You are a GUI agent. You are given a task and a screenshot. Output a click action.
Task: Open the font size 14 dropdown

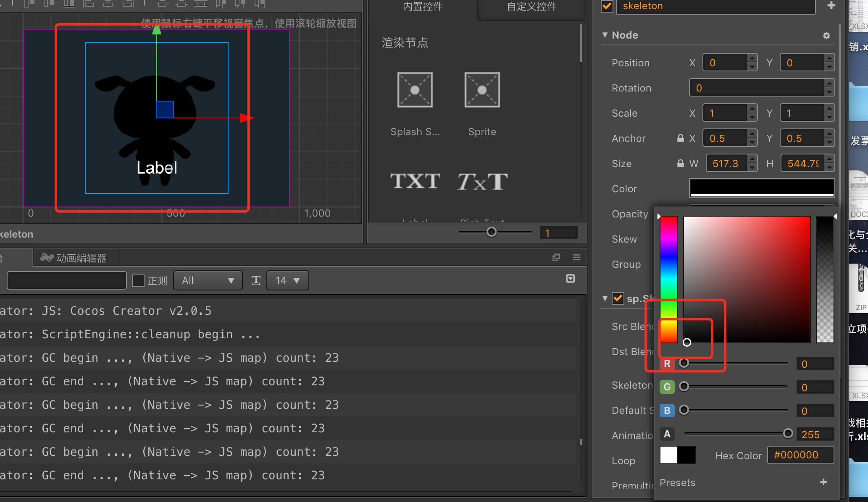point(287,280)
